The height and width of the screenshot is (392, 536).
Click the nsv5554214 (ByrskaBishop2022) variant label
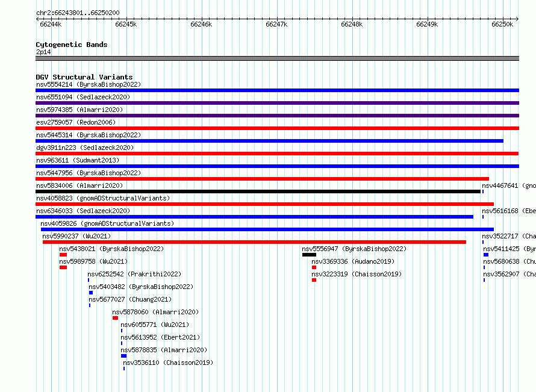(89, 84)
